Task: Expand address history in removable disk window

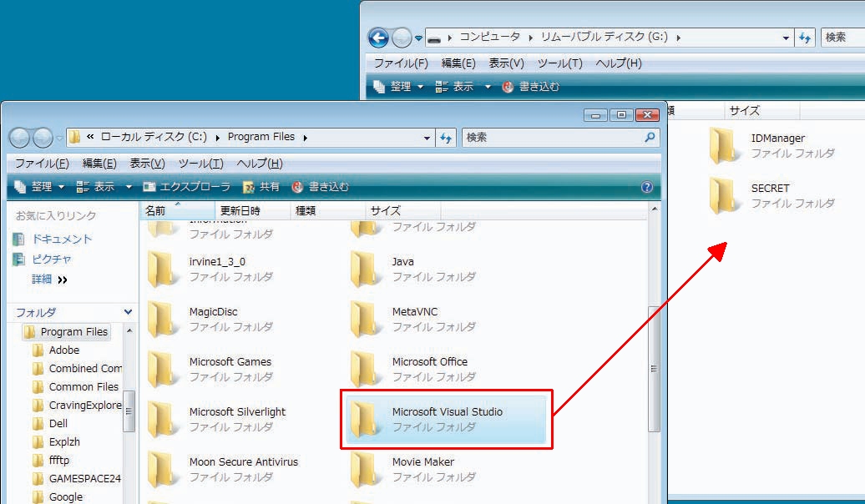Action: click(x=786, y=38)
